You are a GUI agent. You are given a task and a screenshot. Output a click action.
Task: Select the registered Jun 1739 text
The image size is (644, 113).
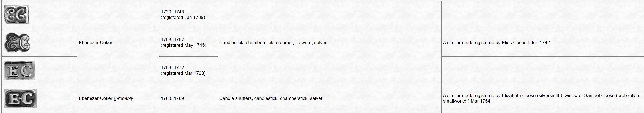[x=183, y=18]
